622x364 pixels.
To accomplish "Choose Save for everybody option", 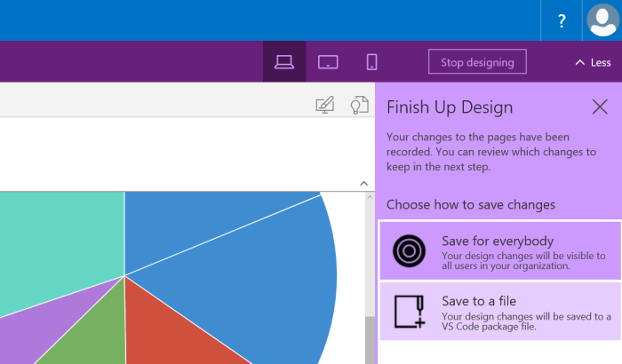I will 500,250.
